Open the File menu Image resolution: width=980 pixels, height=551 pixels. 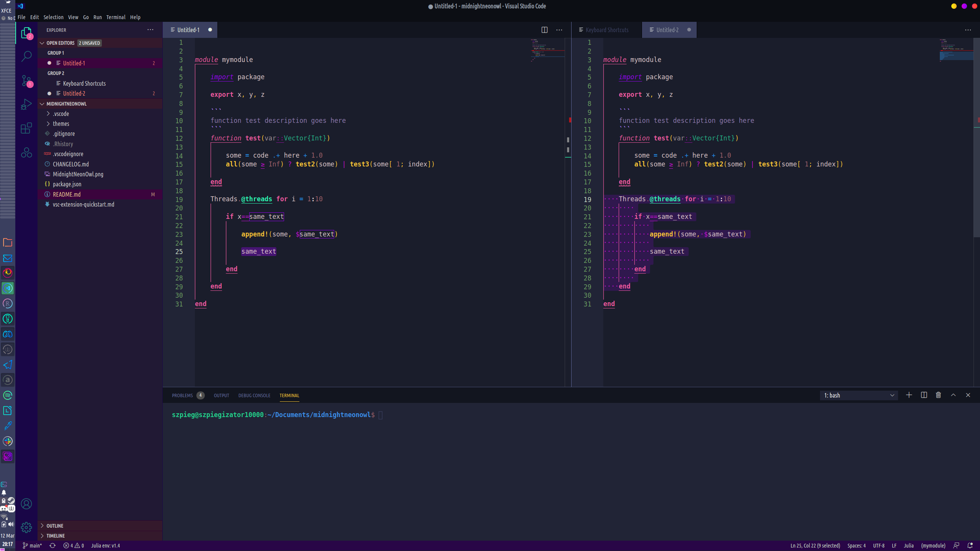pos(21,17)
